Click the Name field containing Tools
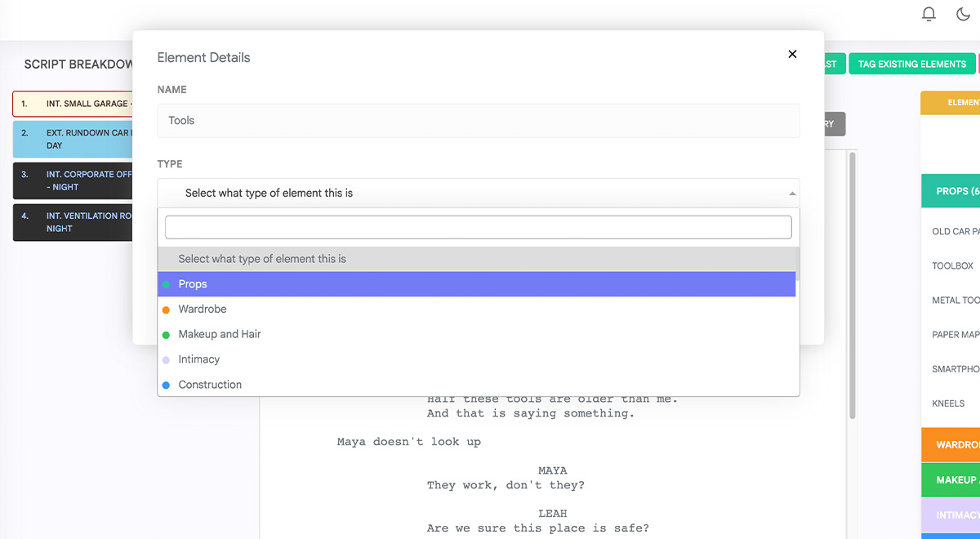Image resolution: width=980 pixels, height=539 pixels. (x=479, y=120)
